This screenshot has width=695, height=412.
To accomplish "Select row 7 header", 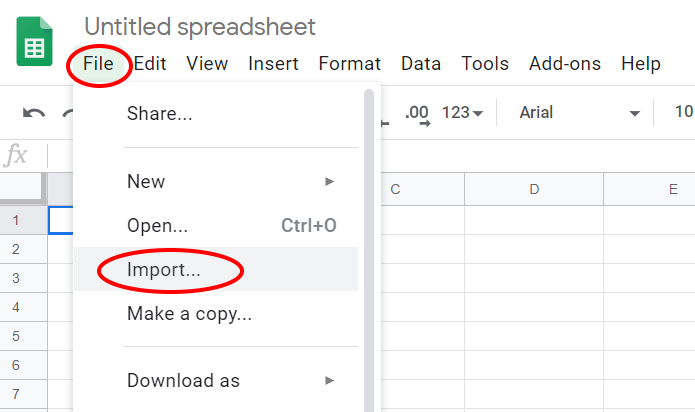I will pyautogui.click(x=23, y=394).
